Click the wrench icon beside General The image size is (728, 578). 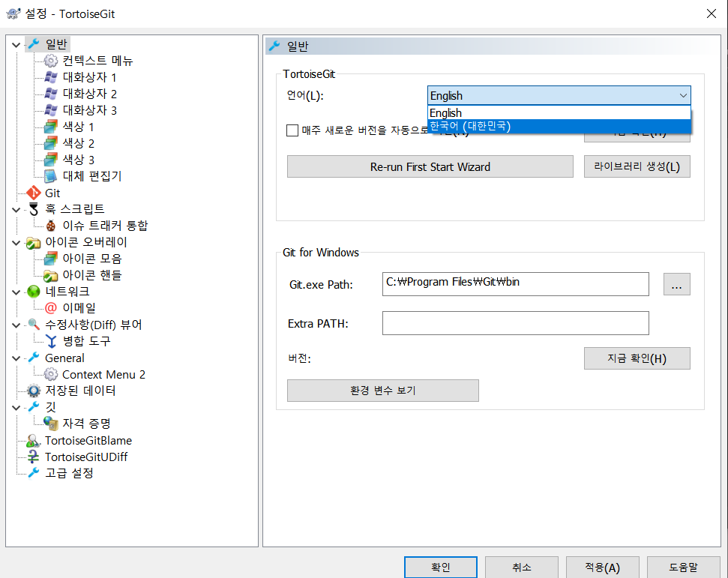pos(34,358)
